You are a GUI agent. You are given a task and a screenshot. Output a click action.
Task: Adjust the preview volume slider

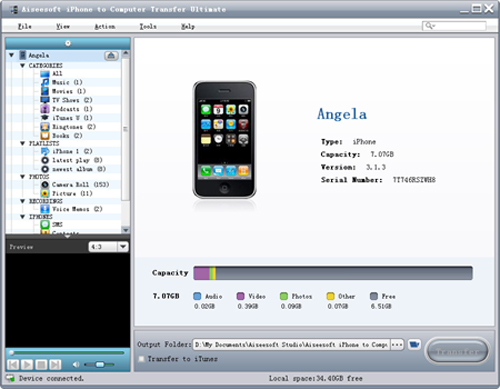click(99, 365)
